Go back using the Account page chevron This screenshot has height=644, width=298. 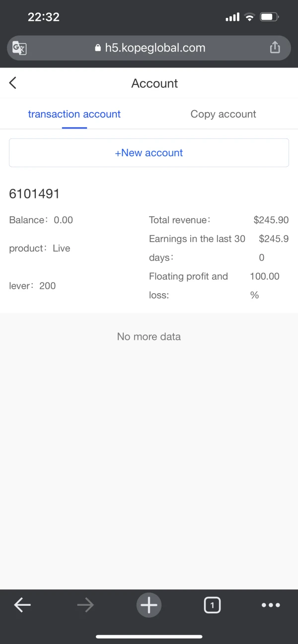(13, 83)
